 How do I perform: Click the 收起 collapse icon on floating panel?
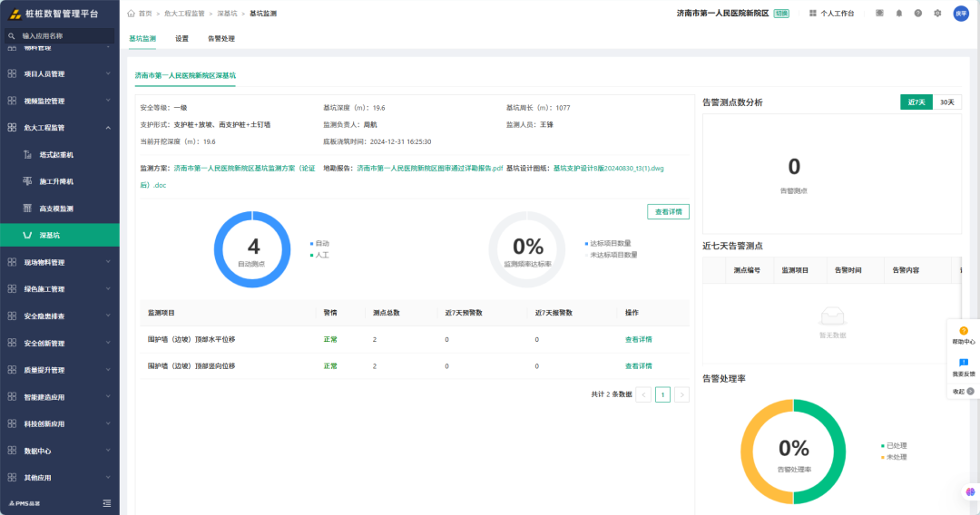pyautogui.click(x=971, y=392)
